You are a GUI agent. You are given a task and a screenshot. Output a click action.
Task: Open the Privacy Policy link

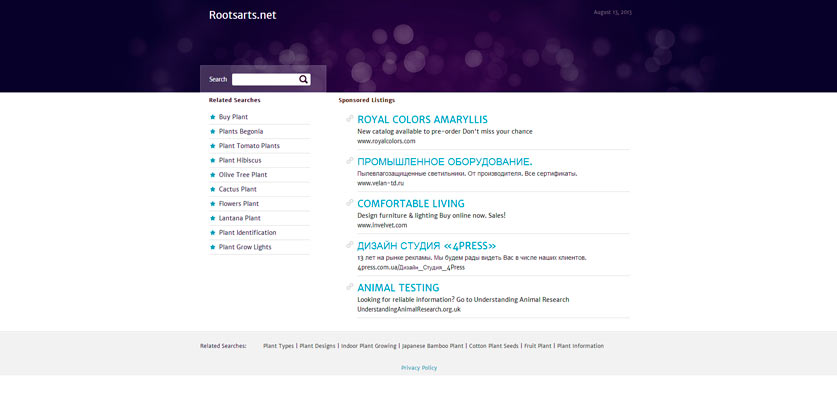point(418,368)
